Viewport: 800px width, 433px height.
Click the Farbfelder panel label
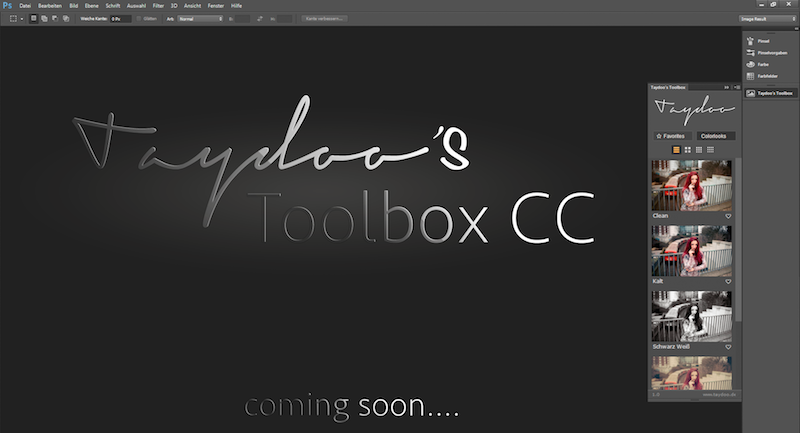pos(768,76)
